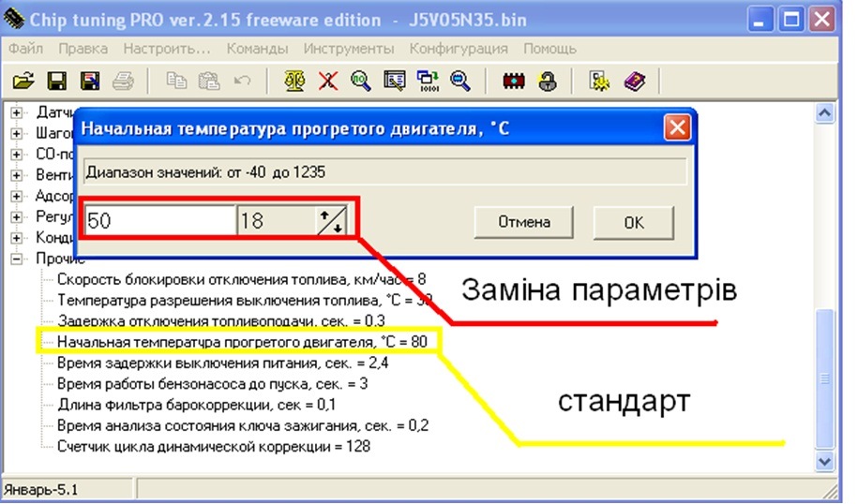This screenshot has height=504, width=858.
Task: Select Время работы бензонасоса до пуска row
Action: tap(212, 384)
